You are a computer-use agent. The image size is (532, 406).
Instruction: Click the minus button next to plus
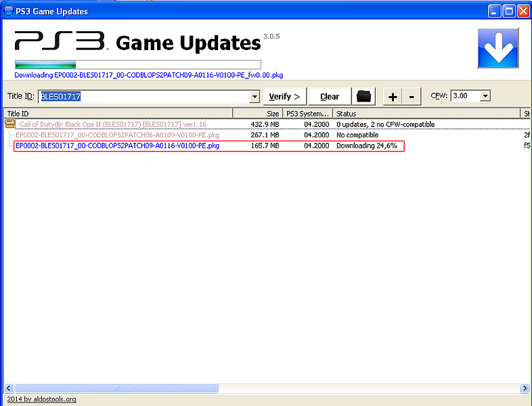(412, 97)
